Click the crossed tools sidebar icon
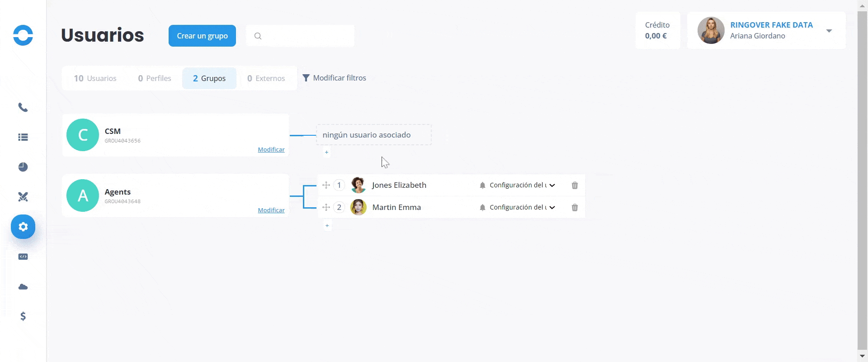This screenshot has height=362, width=868. pyautogui.click(x=23, y=197)
